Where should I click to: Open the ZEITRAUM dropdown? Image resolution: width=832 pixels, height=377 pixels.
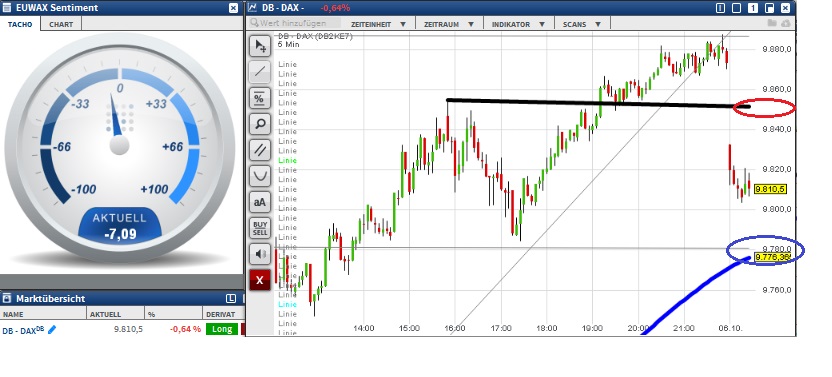(x=448, y=24)
